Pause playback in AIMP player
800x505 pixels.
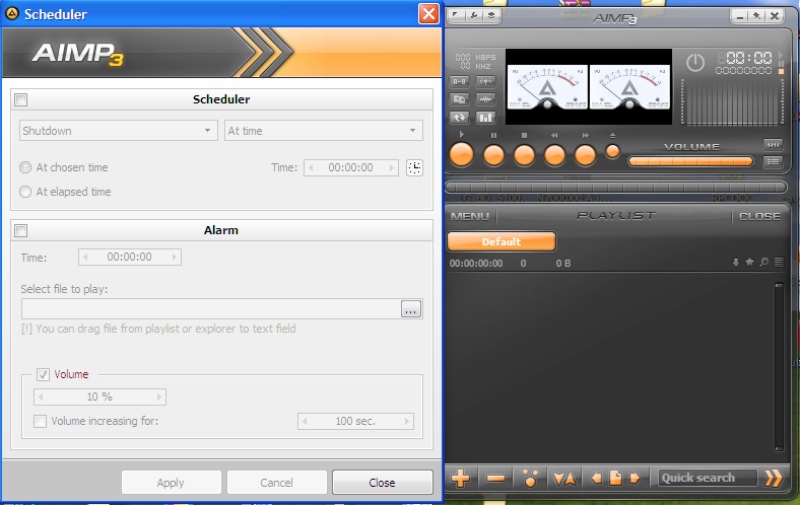493,155
